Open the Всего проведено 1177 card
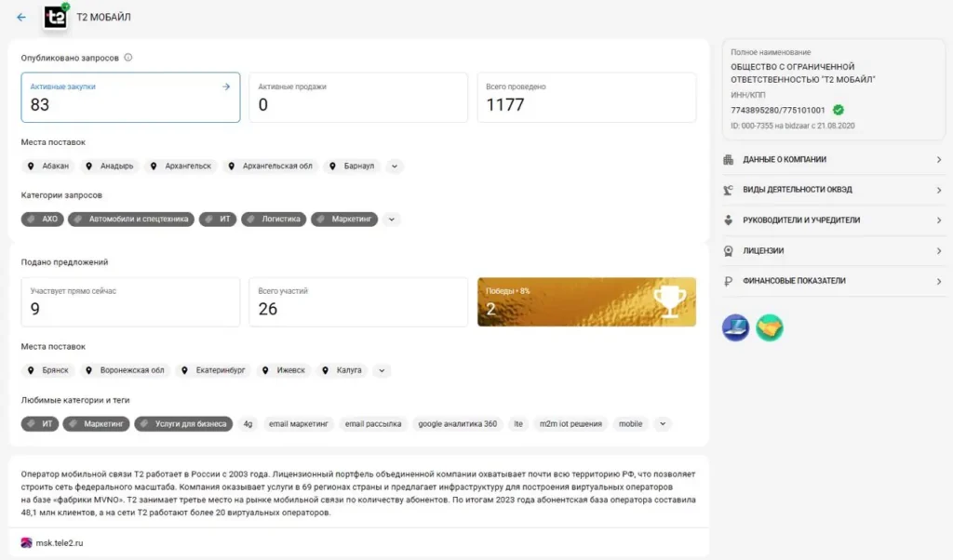 coord(586,98)
